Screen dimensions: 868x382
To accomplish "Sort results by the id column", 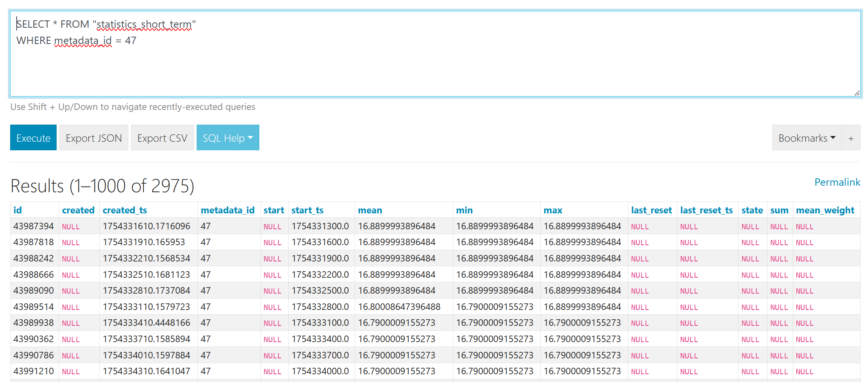I will click(18, 210).
